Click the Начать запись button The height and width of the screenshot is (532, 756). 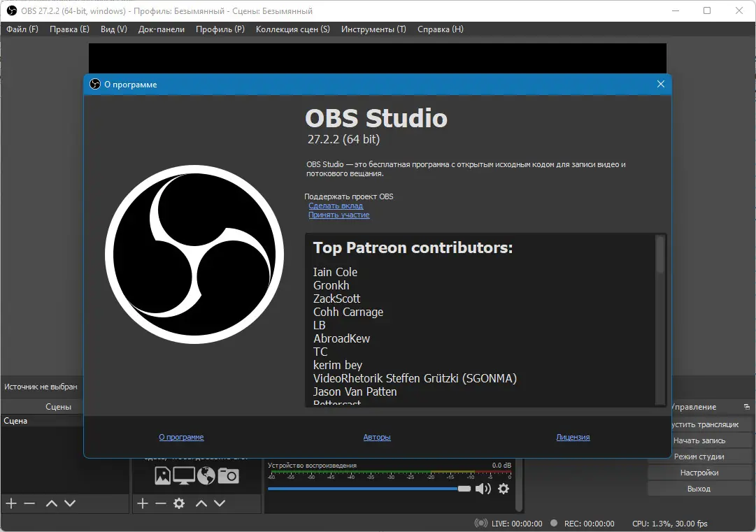click(701, 440)
